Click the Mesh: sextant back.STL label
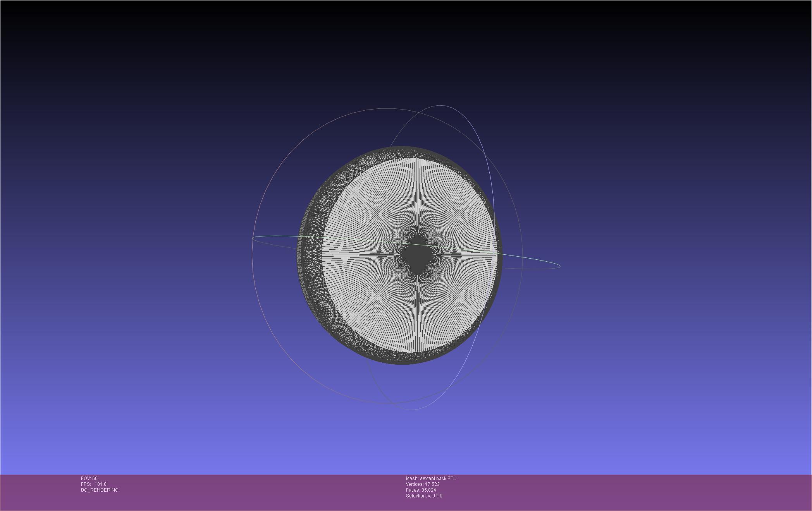This screenshot has width=812, height=511. click(x=431, y=478)
